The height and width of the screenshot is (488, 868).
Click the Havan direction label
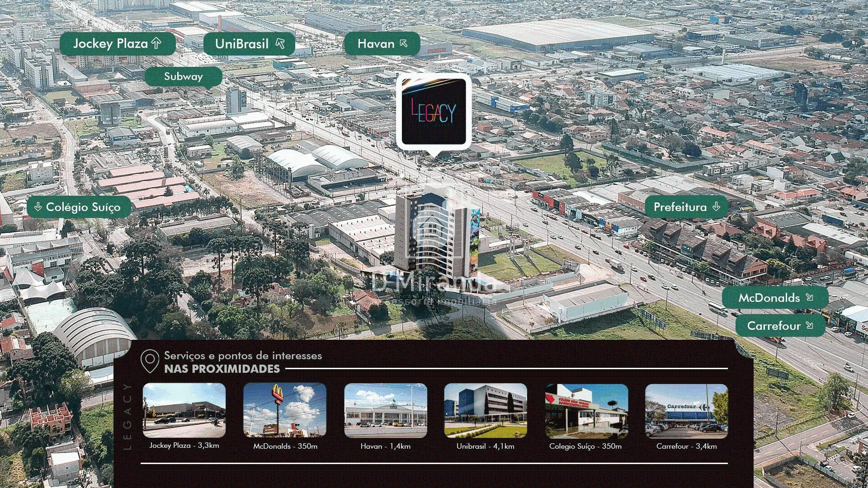pyautogui.click(x=382, y=44)
